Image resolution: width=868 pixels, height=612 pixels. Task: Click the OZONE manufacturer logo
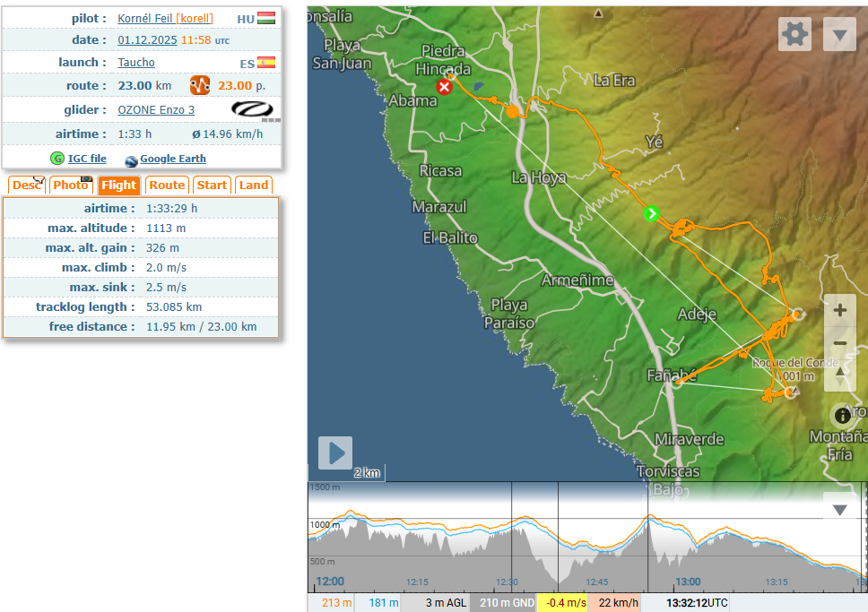pos(256,110)
